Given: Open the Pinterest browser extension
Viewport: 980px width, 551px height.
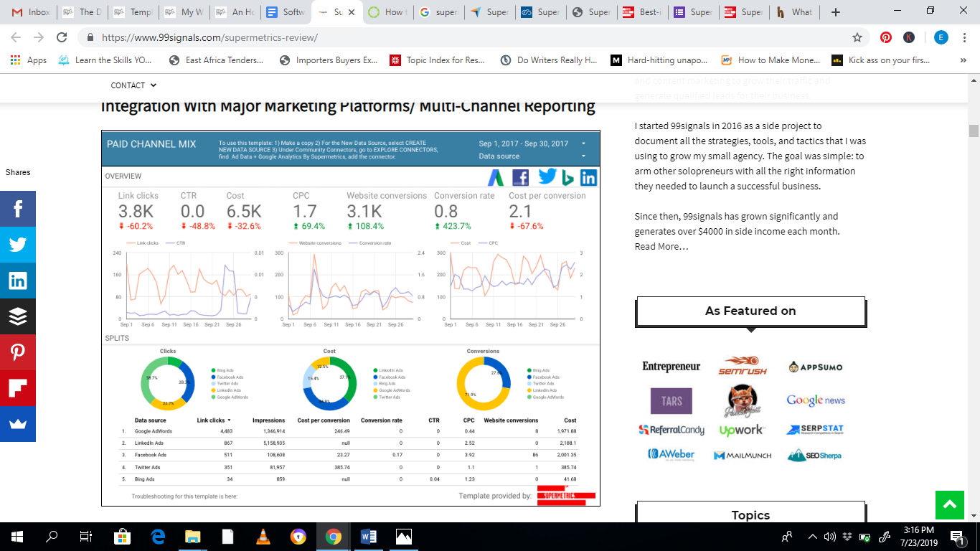Looking at the screenshot, I should point(887,37).
